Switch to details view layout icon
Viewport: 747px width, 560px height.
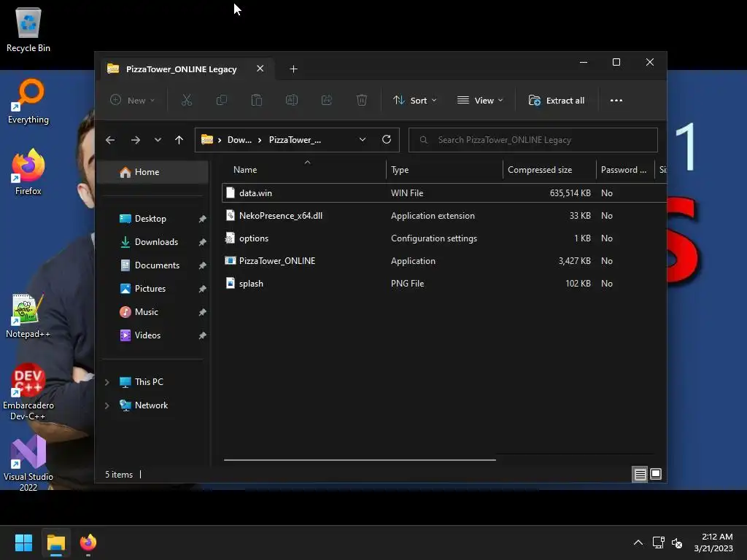(x=640, y=474)
